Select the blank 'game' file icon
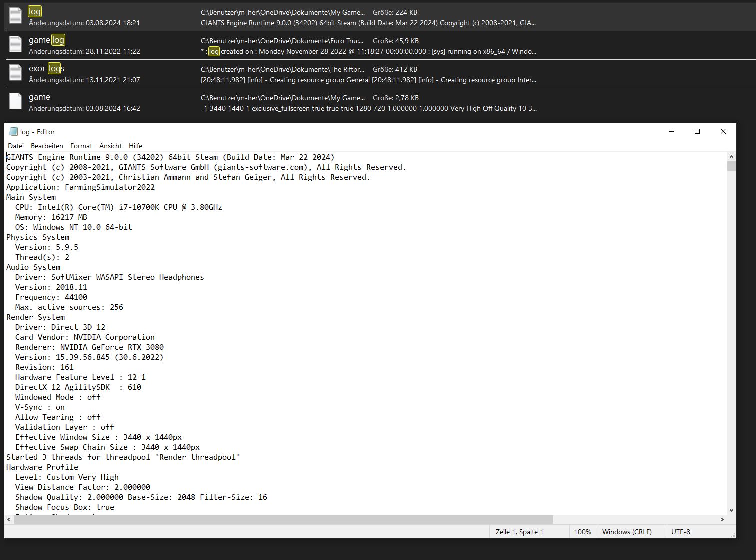This screenshot has height=560, width=756. 16,101
